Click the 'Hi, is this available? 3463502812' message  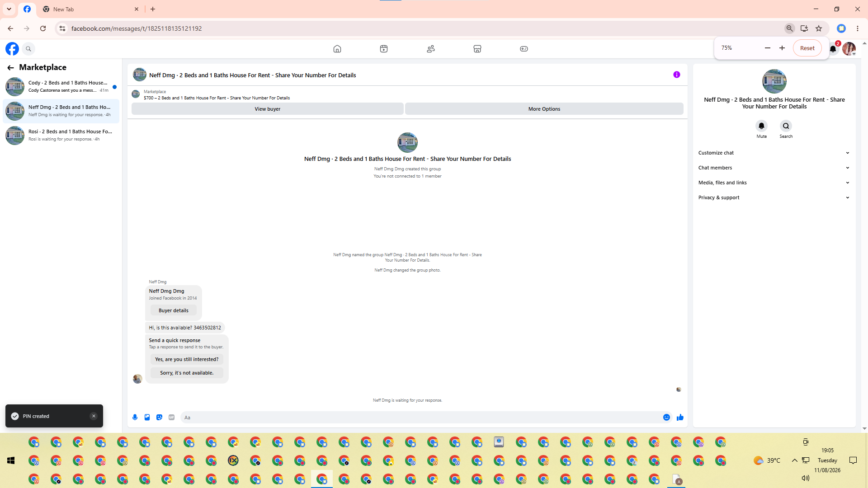tap(185, 328)
